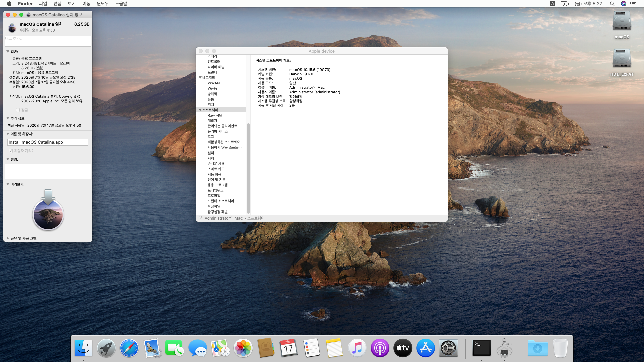The height and width of the screenshot is (362, 644).
Task: Open Apple TV from the Dock
Action: pos(402,348)
